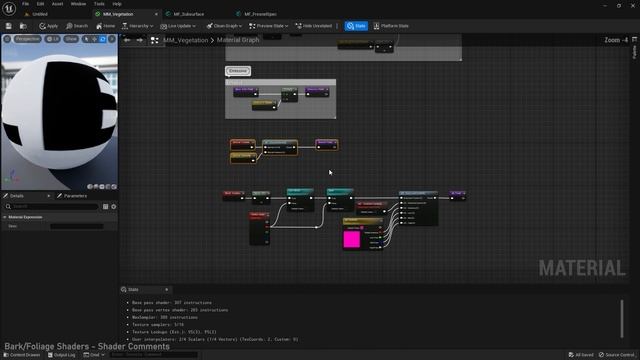Set preview mesh to first primitive shape icon

point(90,187)
